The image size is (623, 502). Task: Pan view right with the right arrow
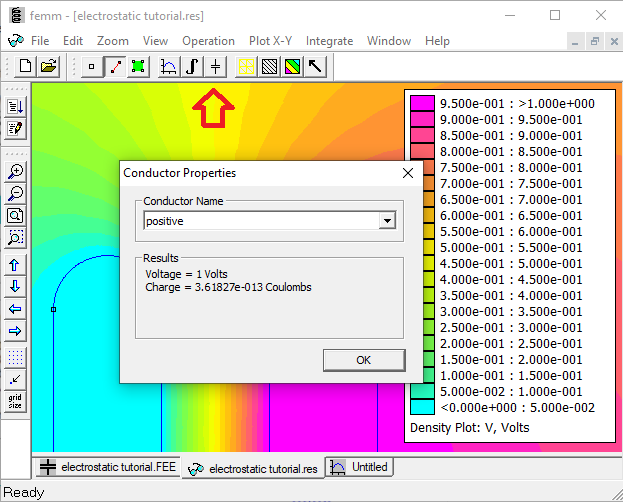tap(15, 331)
